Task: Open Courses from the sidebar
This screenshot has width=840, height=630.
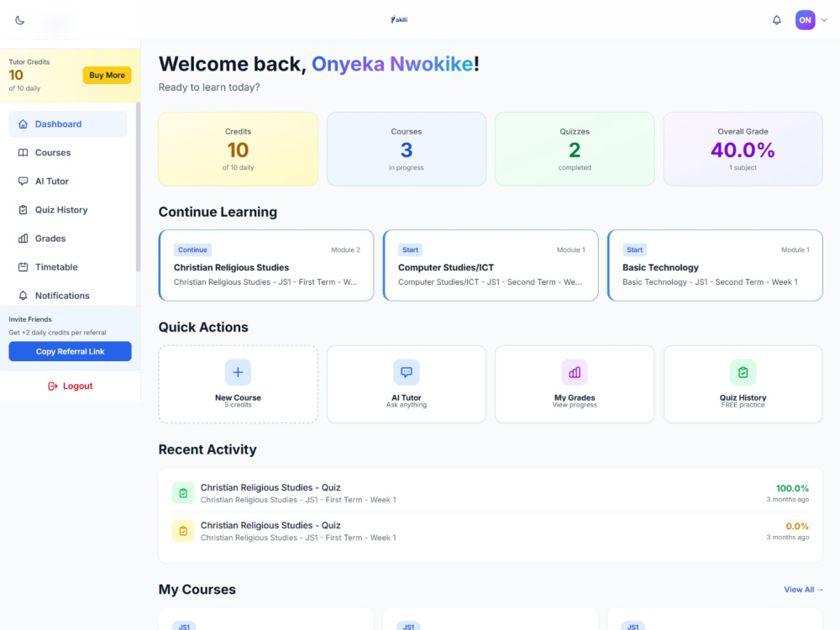Action: point(68,153)
